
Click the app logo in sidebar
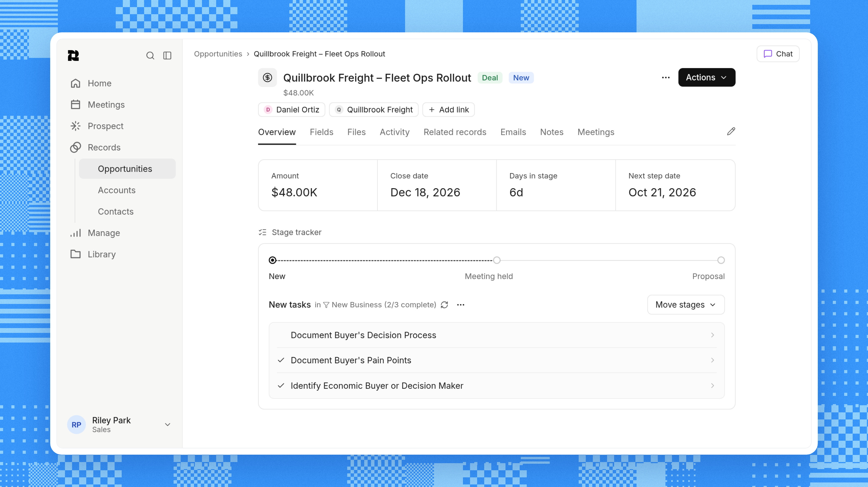click(73, 56)
